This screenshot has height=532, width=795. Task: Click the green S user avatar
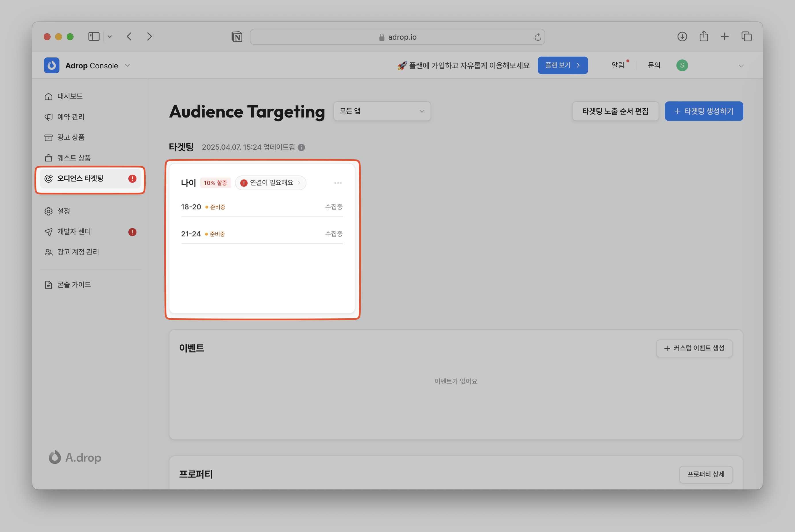(682, 65)
